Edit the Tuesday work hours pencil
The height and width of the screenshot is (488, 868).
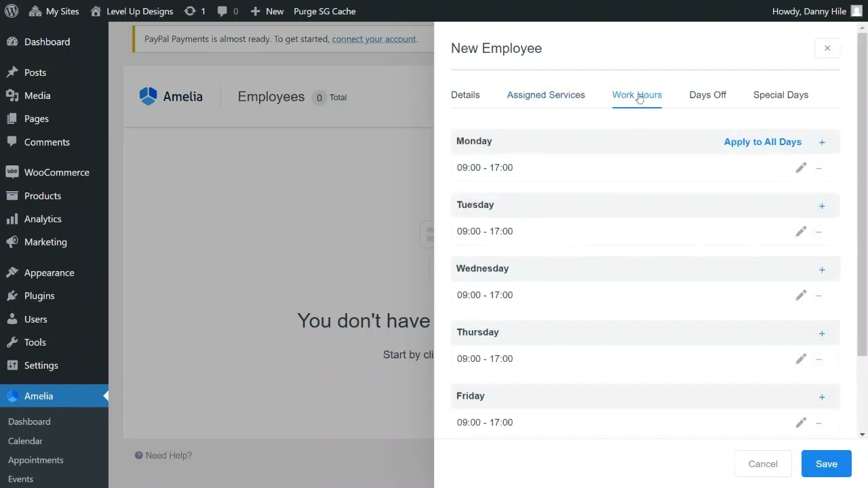[x=801, y=231]
